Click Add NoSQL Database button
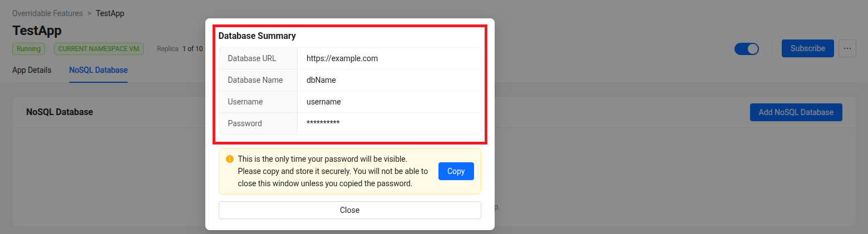 point(796,112)
